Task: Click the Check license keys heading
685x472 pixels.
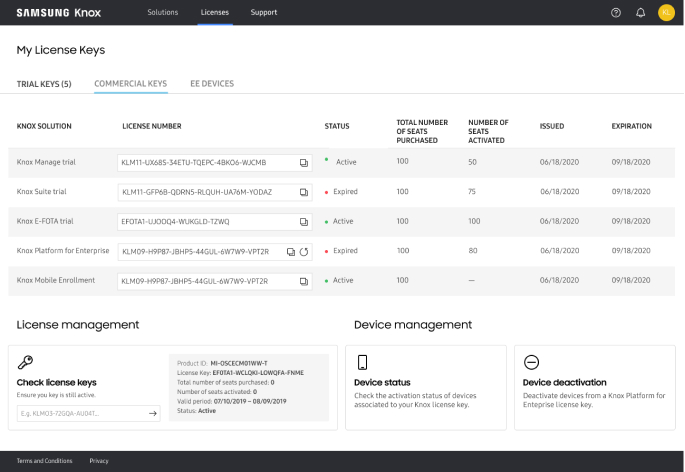Action: 56,382
